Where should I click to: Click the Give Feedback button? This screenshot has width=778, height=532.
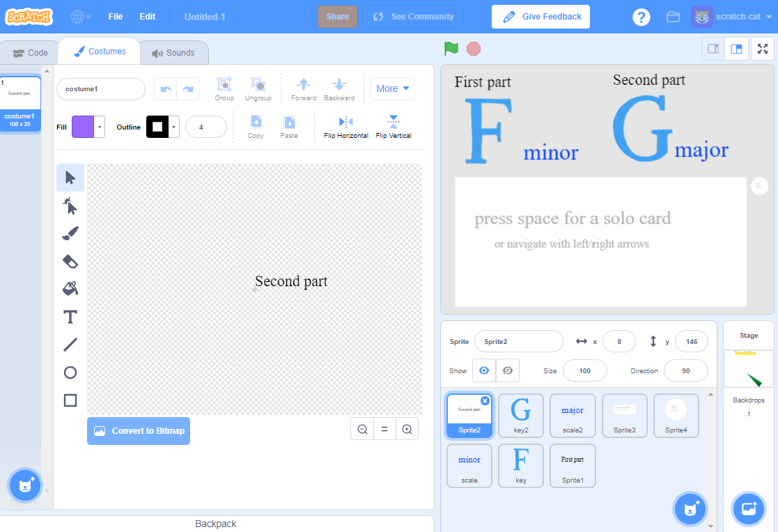541,16
